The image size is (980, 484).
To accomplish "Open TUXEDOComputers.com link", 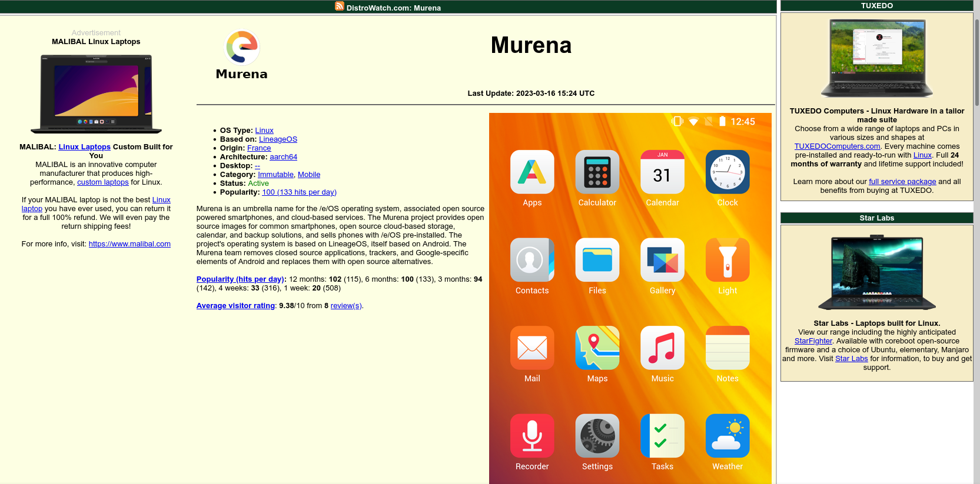I will click(837, 146).
